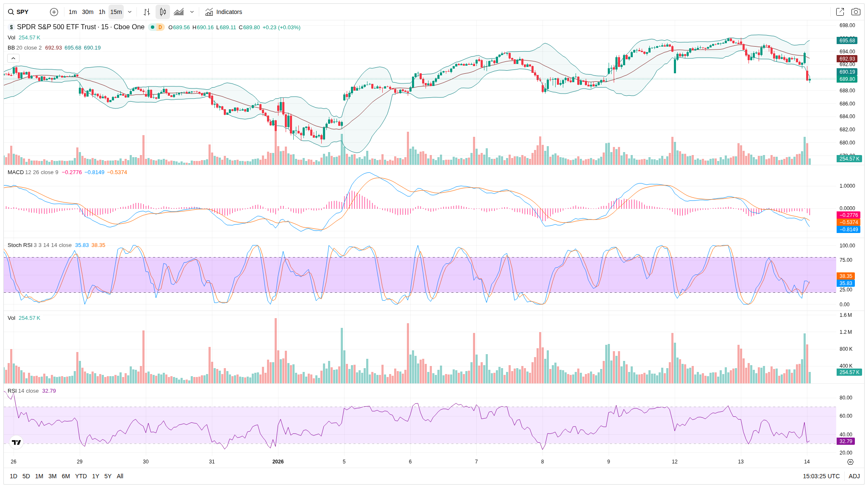Switch to the 1h interval
Screen dimensions: 868x488
tap(102, 12)
